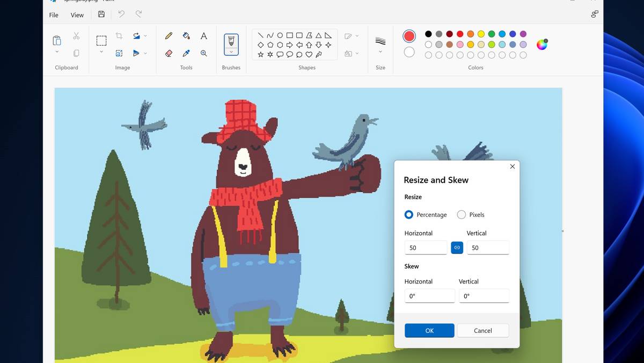Expand the Rotate options dropdown
The image size is (644, 363).
point(145,35)
